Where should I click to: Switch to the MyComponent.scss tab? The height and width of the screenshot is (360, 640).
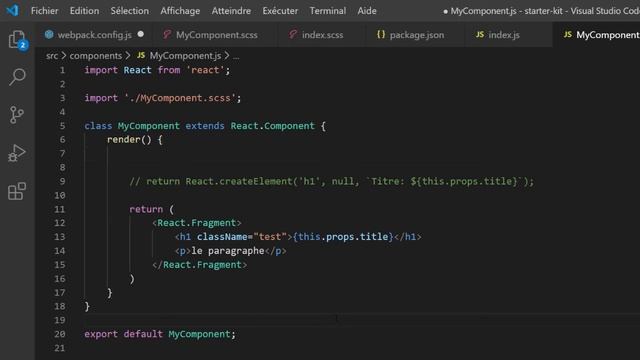(x=216, y=35)
